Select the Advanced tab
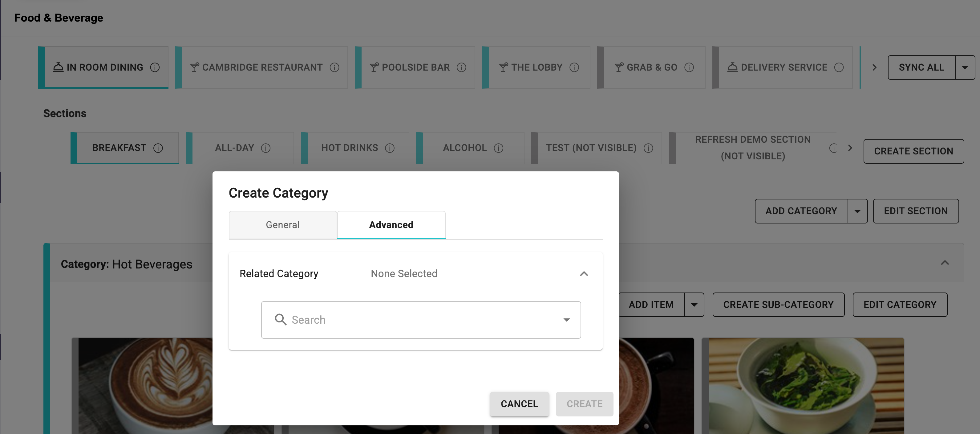Image resolution: width=980 pixels, height=434 pixels. coord(391,225)
